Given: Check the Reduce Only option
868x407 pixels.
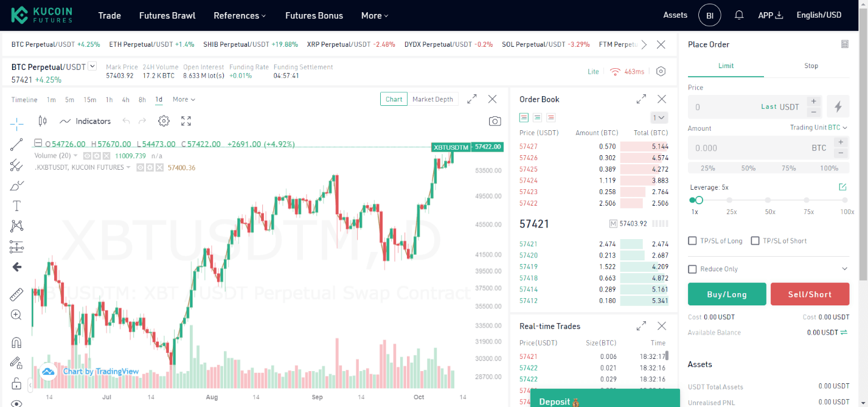Looking at the screenshot, I should pyautogui.click(x=692, y=269).
